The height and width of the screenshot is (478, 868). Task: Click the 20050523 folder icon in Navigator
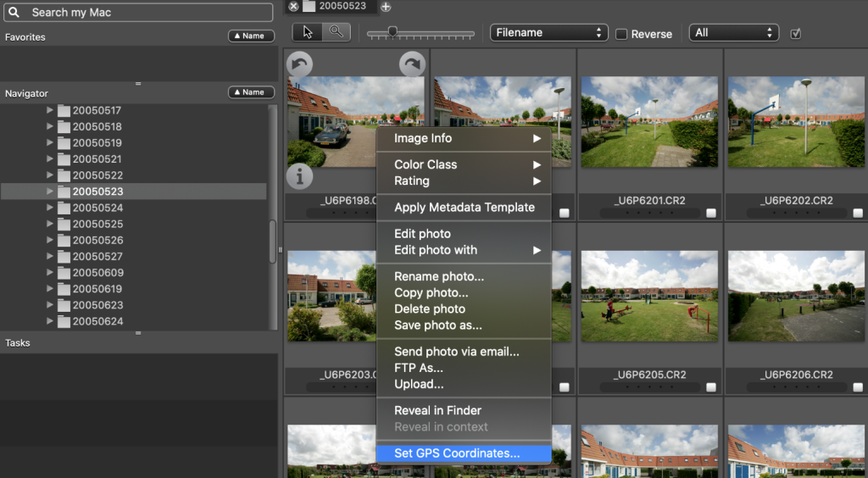tap(64, 192)
